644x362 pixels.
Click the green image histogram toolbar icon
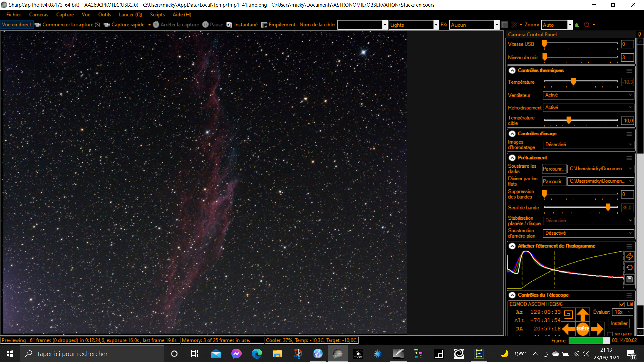click(x=578, y=25)
